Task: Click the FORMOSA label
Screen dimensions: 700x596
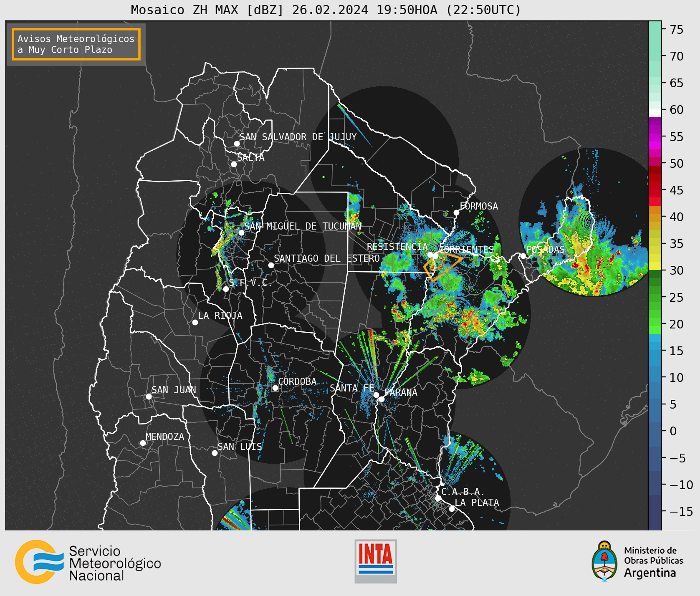Action: point(479,206)
